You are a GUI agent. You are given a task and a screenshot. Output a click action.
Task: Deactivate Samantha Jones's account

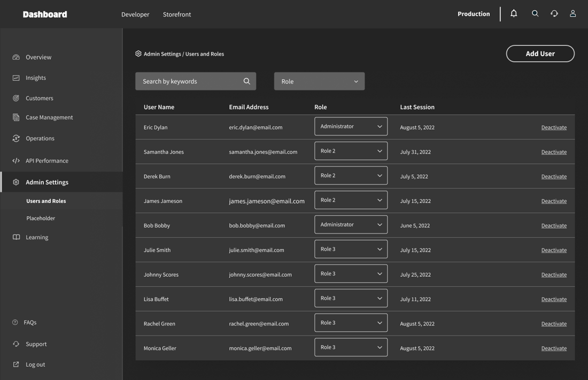pos(554,151)
